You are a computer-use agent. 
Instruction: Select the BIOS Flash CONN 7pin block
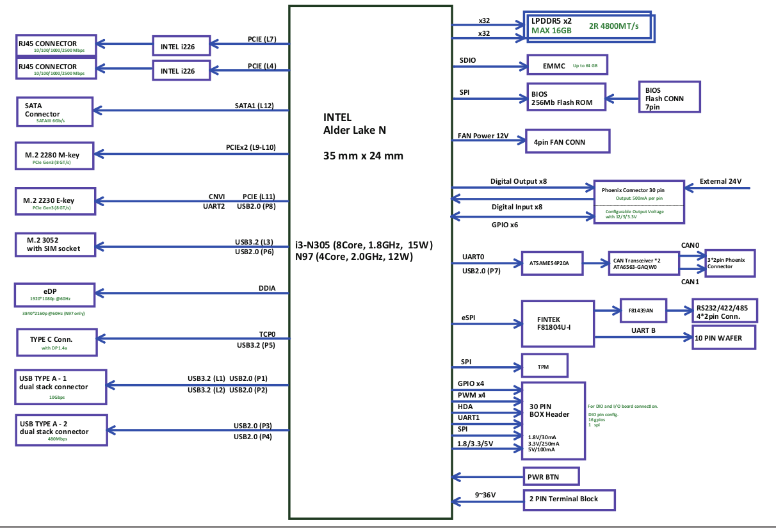670,98
